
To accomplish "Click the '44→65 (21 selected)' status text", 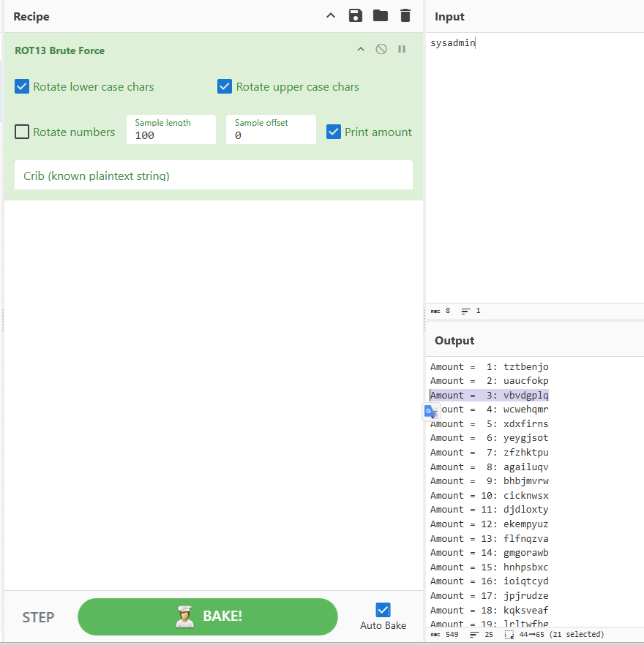I will point(561,634).
